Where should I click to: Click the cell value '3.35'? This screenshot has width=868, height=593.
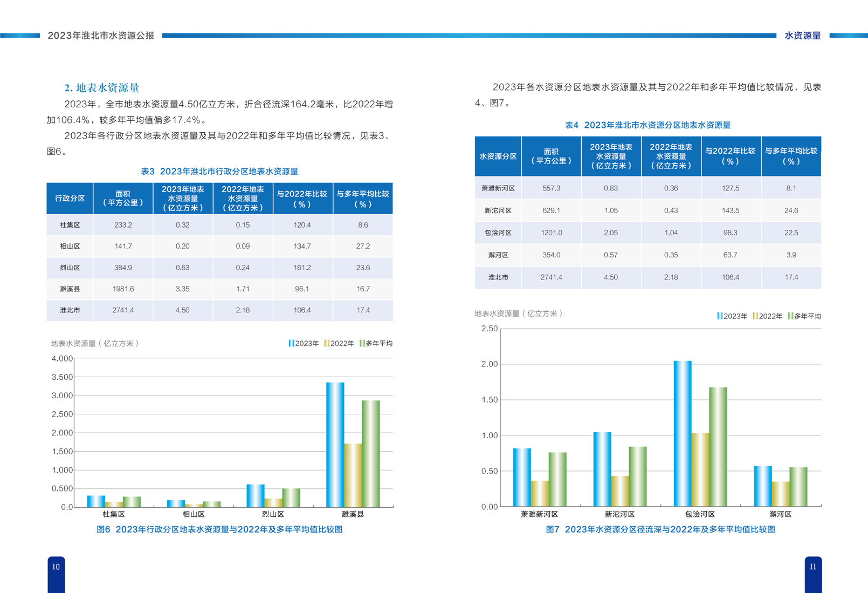click(x=183, y=289)
